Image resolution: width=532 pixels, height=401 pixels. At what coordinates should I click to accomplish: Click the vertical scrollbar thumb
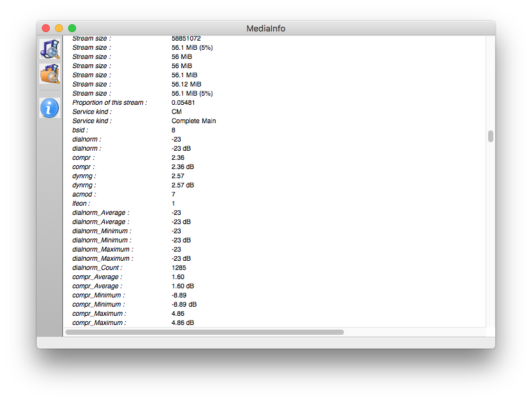[490, 136]
